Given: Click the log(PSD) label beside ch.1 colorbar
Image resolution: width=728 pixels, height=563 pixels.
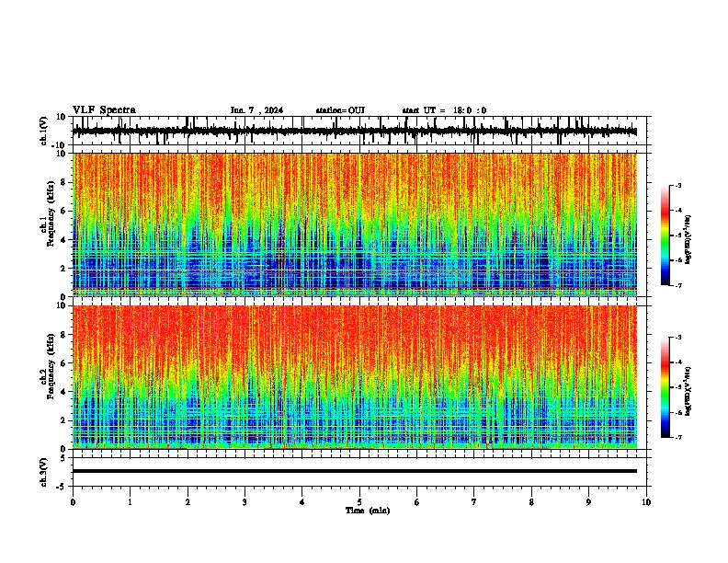Looking at the screenshot, I should pyautogui.click(x=688, y=239).
